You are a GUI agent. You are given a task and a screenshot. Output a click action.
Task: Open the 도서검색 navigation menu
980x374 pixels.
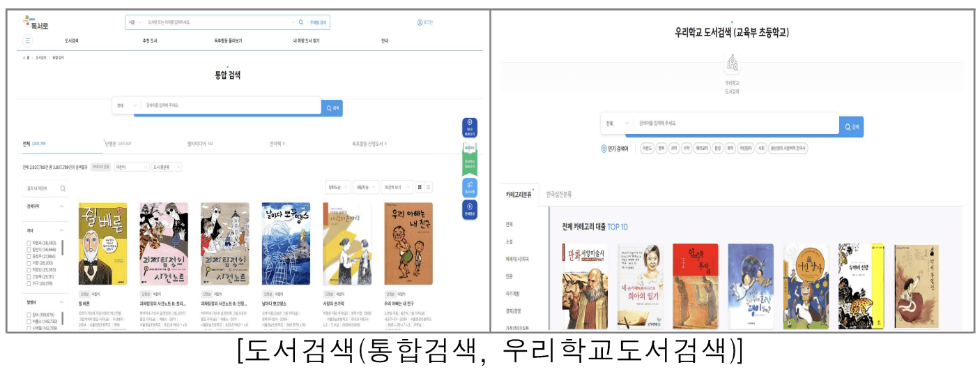[72, 40]
